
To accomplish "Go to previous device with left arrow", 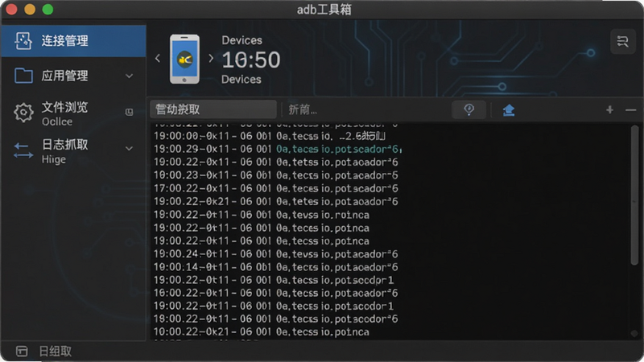I will 158,58.
